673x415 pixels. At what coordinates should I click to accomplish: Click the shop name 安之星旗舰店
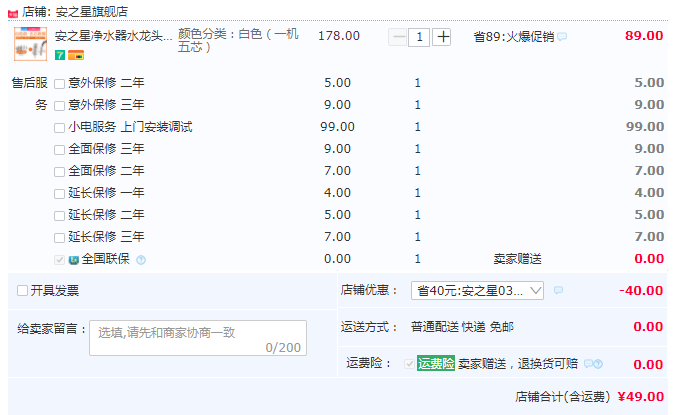[x=91, y=12]
